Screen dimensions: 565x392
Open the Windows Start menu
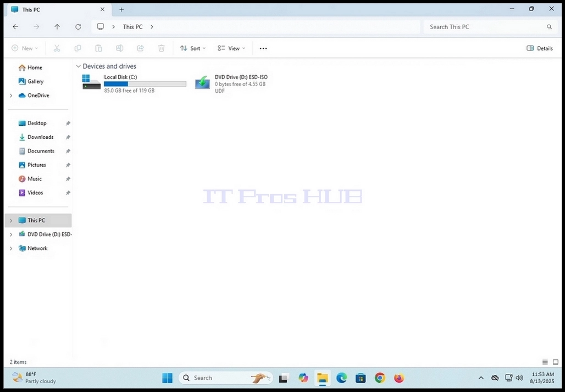[x=167, y=378]
